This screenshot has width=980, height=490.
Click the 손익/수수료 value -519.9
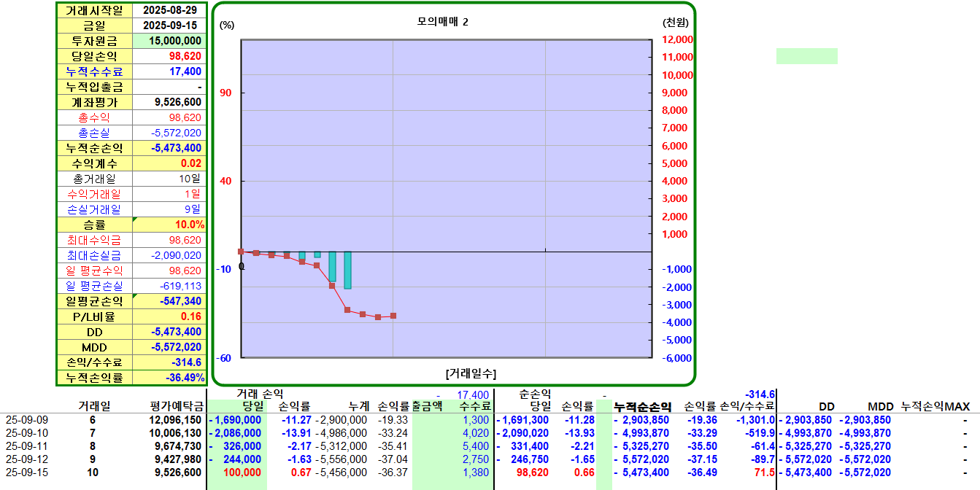(759, 433)
